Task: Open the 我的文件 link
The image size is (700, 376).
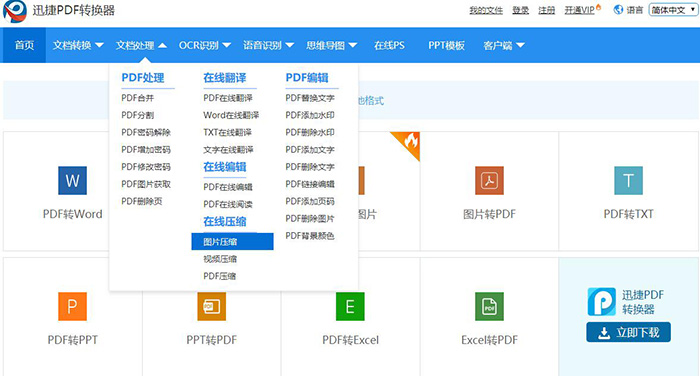Action: (486, 10)
